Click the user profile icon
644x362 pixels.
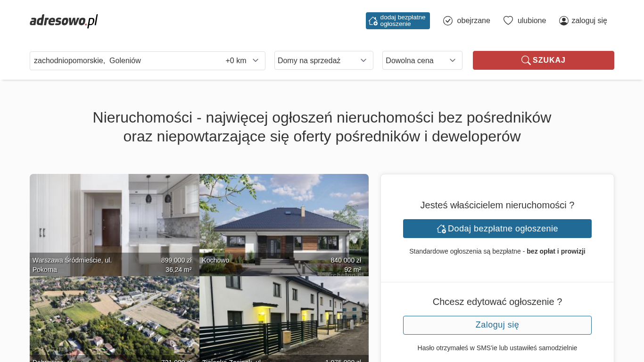[x=563, y=21]
